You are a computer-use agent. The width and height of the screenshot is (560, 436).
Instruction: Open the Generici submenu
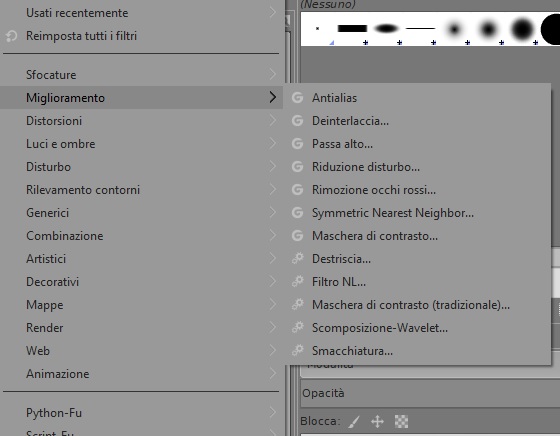tap(141, 213)
